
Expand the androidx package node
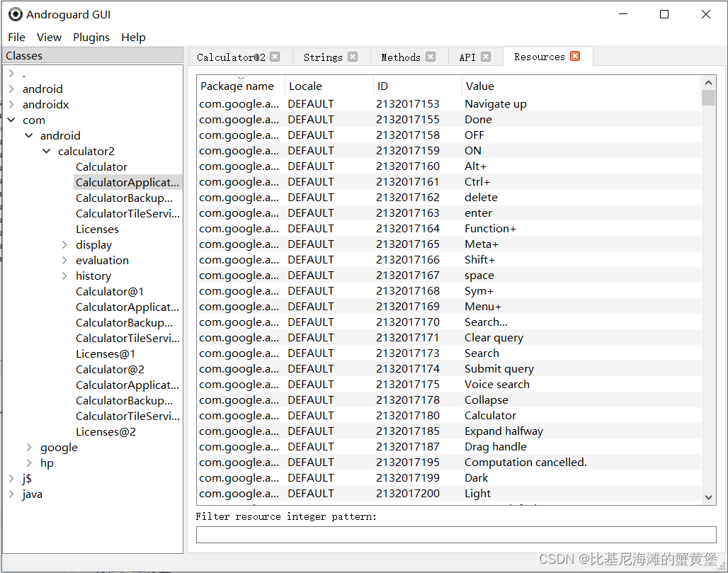click(x=11, y=105)
